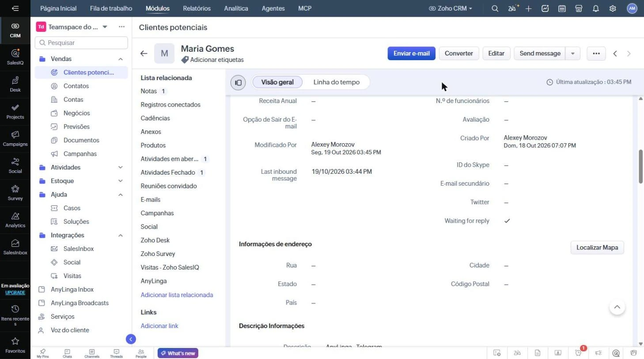Click the Editar button
Image resolution: width=644 pixels, height=359 pixels.
coord(496,53)
